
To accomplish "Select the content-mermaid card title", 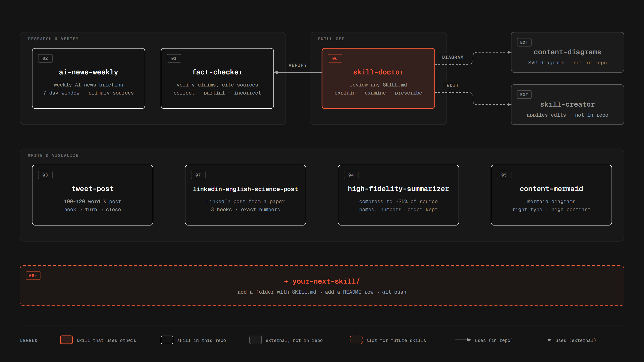I will pos(551,189).
